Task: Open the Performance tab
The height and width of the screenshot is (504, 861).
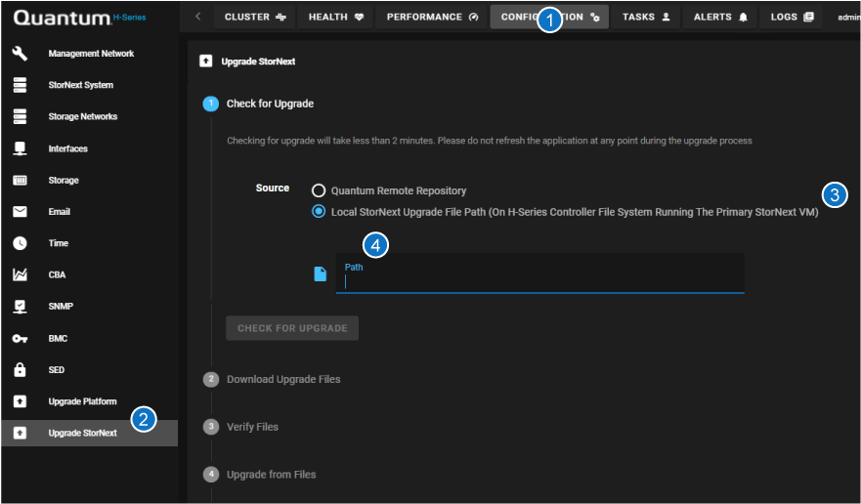Action: 432,17
